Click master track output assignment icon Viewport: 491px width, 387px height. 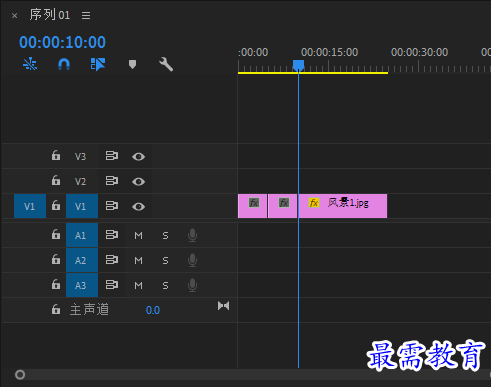coord(223,306)
